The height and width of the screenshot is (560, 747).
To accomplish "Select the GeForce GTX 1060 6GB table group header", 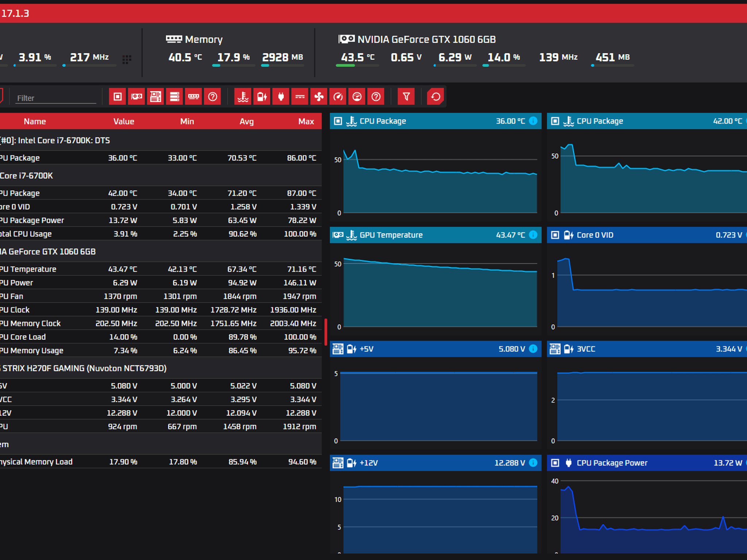I will click(161, 252).
